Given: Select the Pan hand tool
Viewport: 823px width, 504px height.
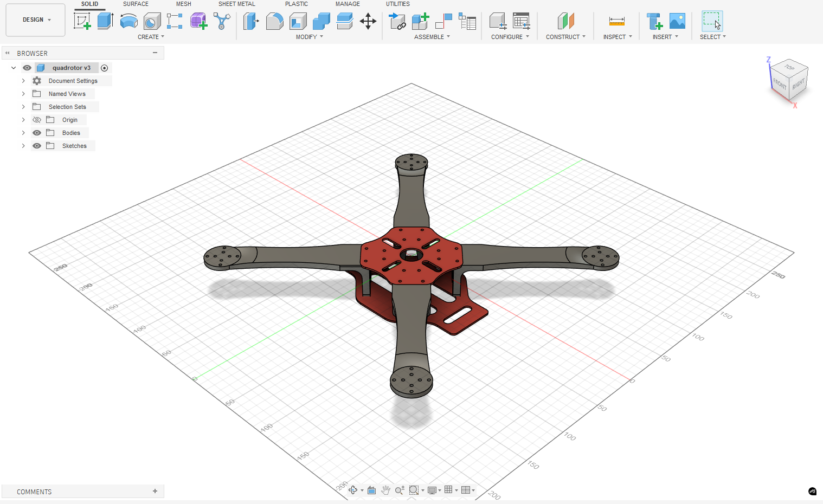Looking at the screenshot, I should coord(385,490).
